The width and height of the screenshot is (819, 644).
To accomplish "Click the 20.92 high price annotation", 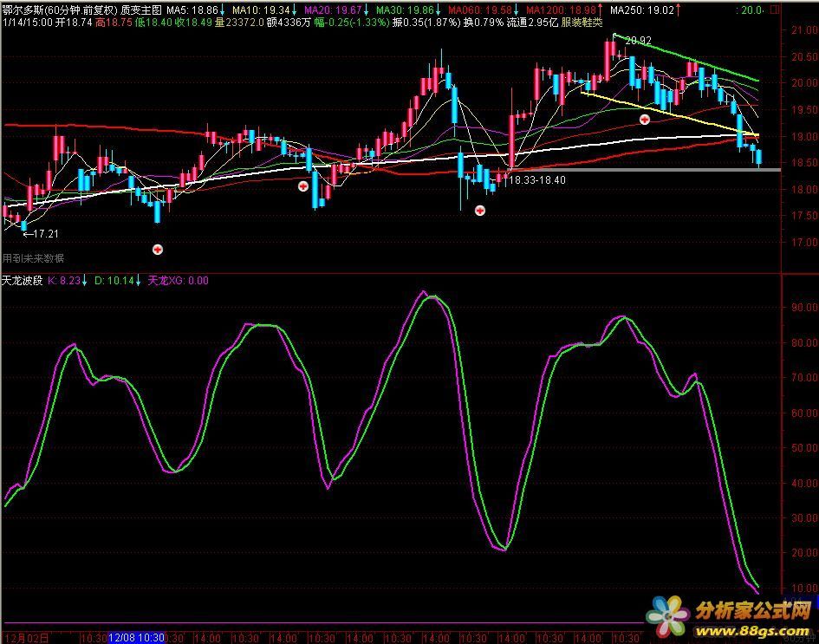I will click(638, 40).
